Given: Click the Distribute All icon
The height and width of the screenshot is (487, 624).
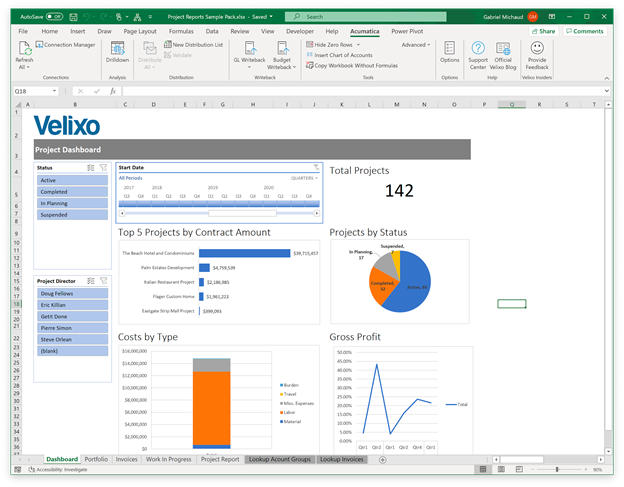Looking at the screenshot, I should 150,49.
